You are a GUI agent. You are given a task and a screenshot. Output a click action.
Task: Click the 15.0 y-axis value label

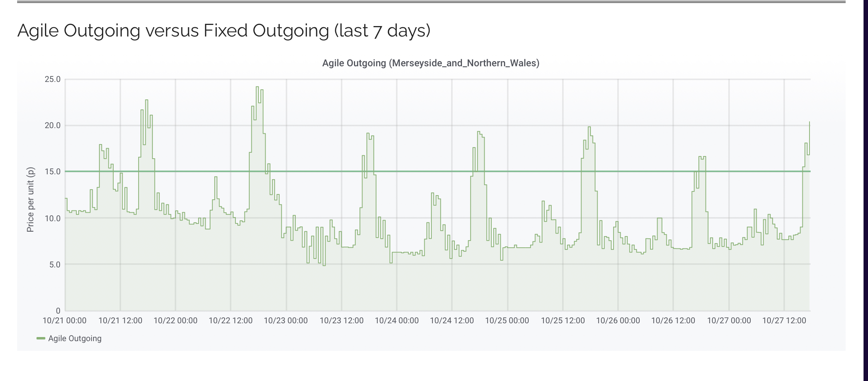(53, 172)
